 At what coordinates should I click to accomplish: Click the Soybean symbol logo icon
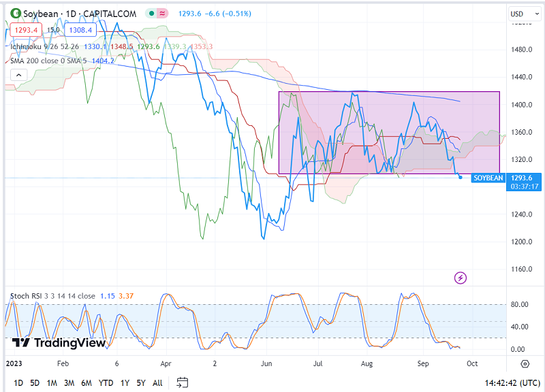point(12,14)
